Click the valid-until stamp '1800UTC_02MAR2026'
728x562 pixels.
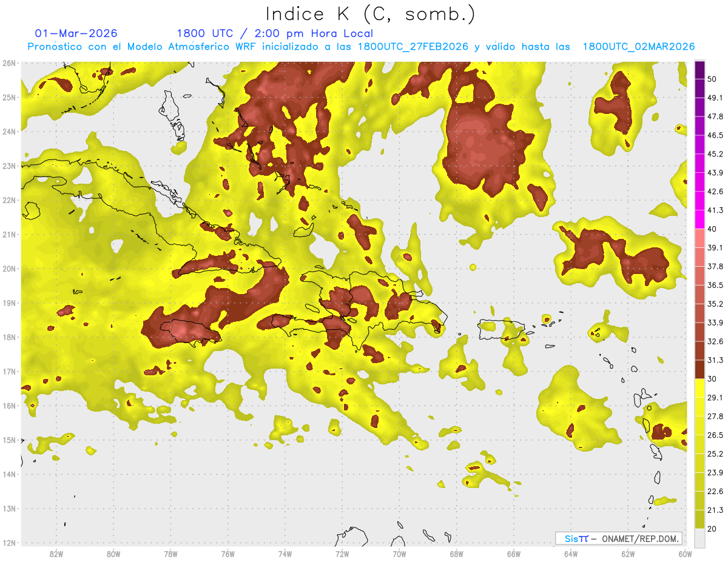click(x=639, y=47)
